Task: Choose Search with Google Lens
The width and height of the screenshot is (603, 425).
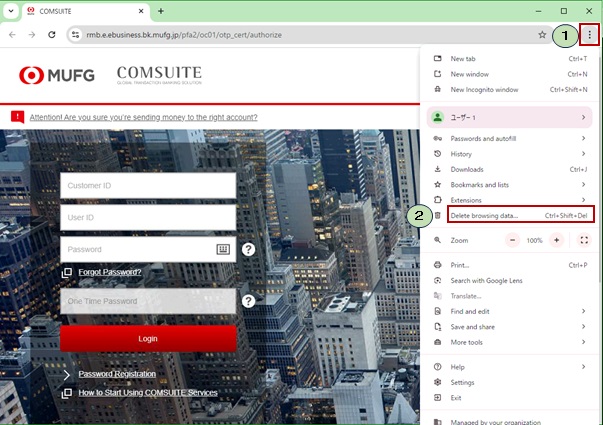Action: tap(510, 280)
